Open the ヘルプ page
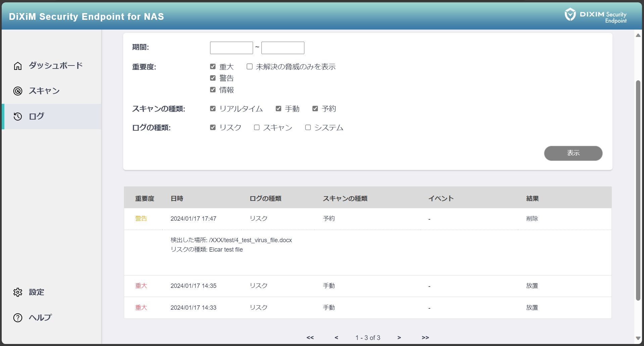 click(51, 318)
